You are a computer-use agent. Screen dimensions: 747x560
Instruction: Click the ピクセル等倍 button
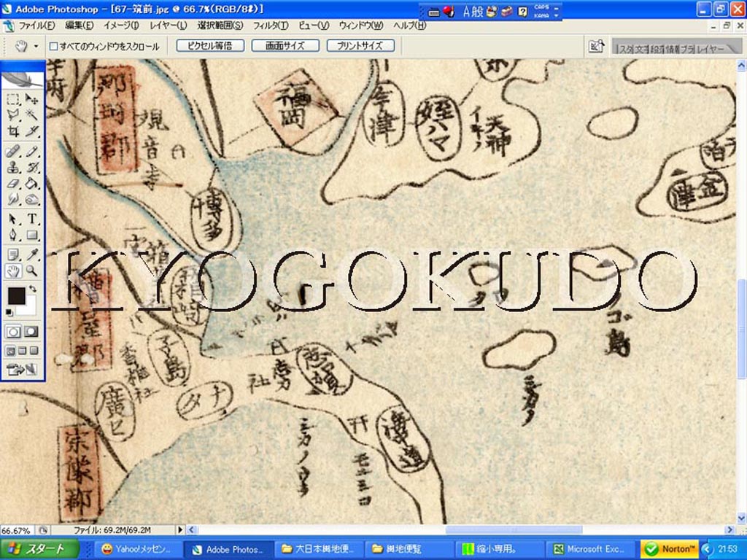[x=210, y=46]
